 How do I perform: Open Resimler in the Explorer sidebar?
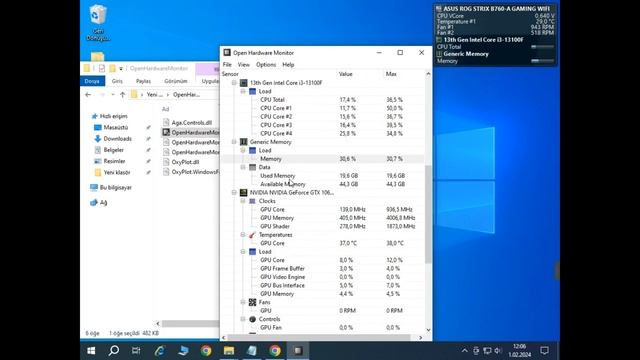coord(114,161)
